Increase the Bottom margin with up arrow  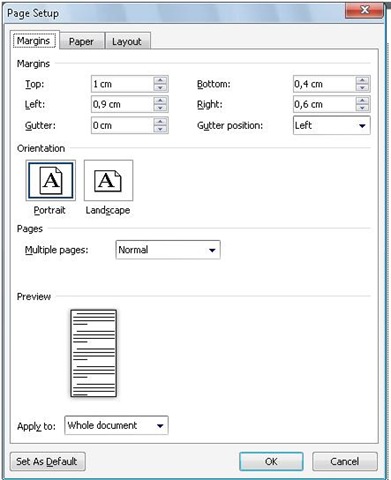362,80
